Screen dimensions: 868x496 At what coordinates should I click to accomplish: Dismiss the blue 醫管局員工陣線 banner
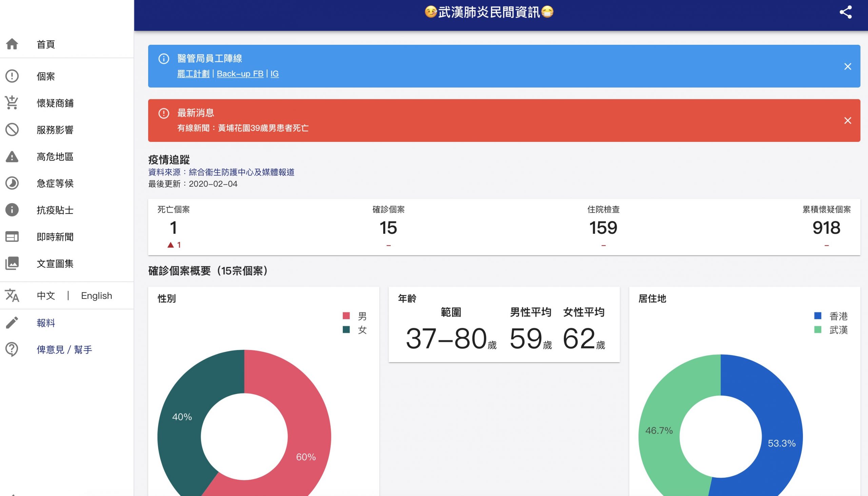click(848, 66)
